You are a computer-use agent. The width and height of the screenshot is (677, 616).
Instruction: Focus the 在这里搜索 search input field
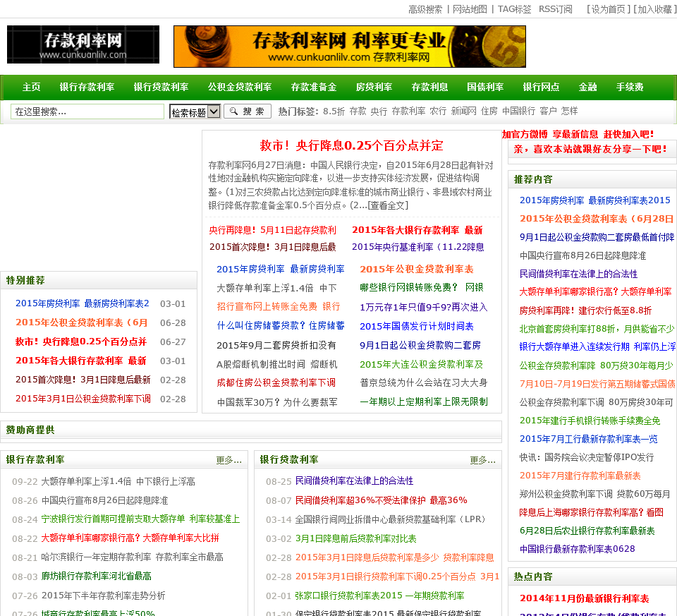pyautogui.click(x=87, y=111)
